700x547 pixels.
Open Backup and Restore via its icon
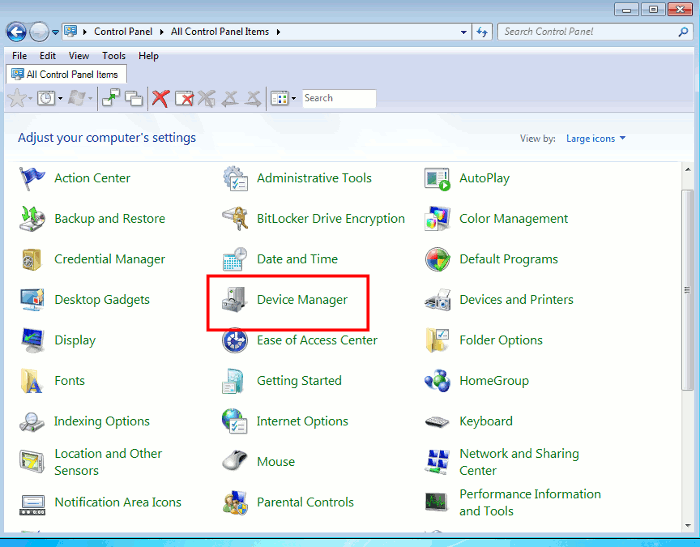pyautogui.click(x=32, y=218)
